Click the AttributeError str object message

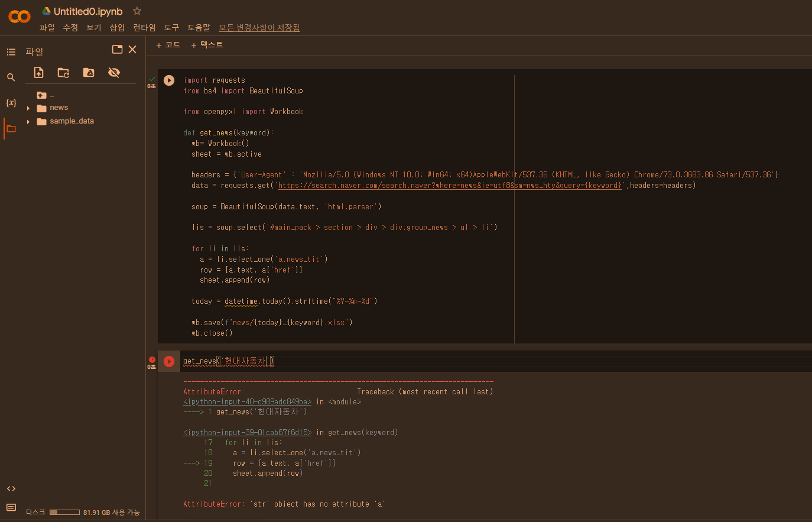click(x=284, y=504)
